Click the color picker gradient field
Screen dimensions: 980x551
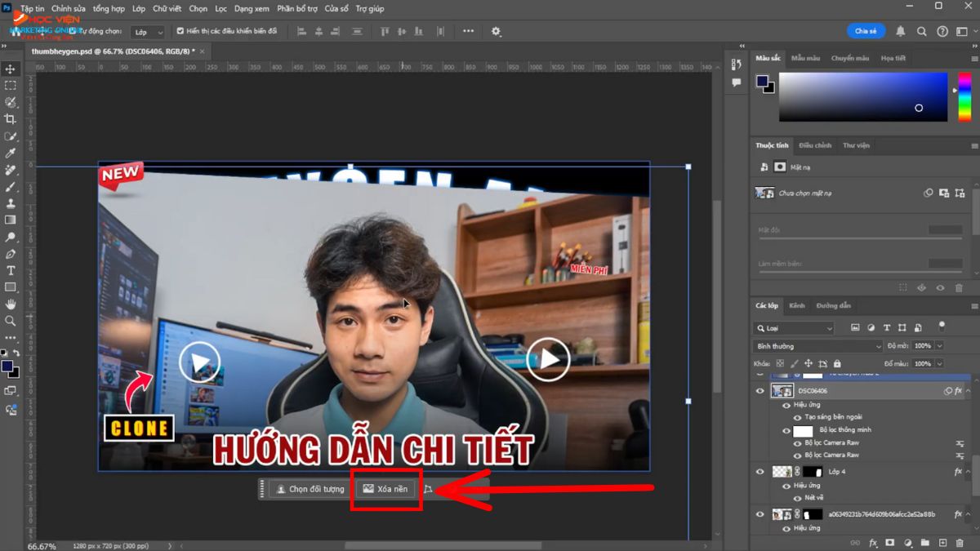pyautogui.click(x=863, y=97)
